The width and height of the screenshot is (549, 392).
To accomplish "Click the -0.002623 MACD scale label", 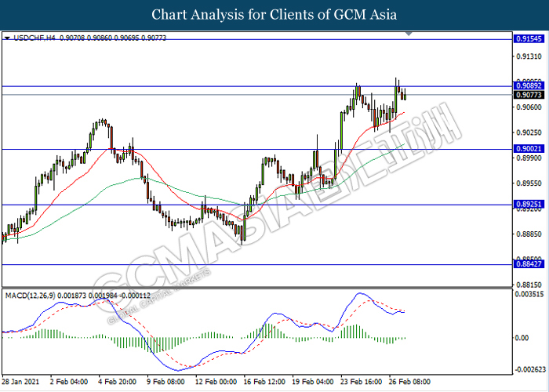I will (x=529, y=369).
